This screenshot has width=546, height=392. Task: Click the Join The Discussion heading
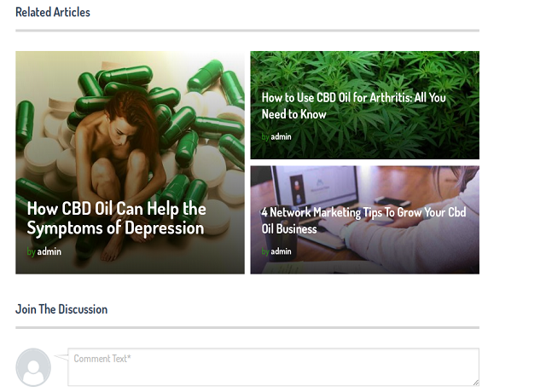tap(61, 309)
